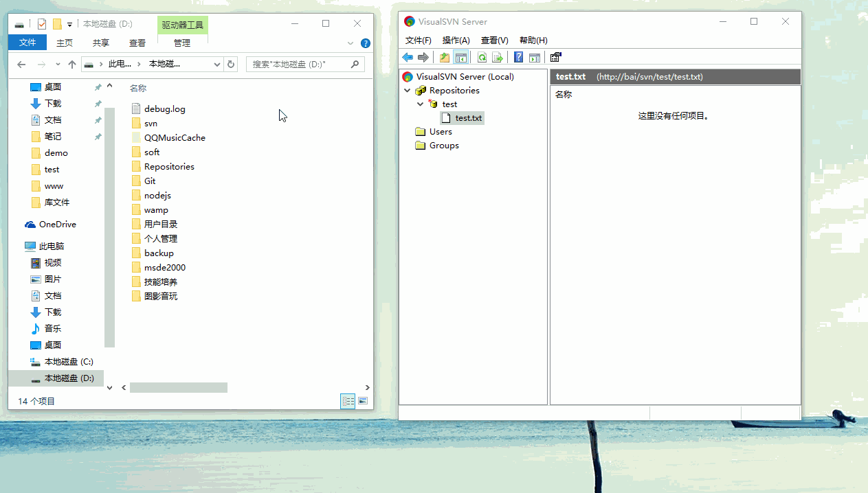Open Help via the question mark icon
The height and width of the screenshot is (493, 868).
pos(519,58)
